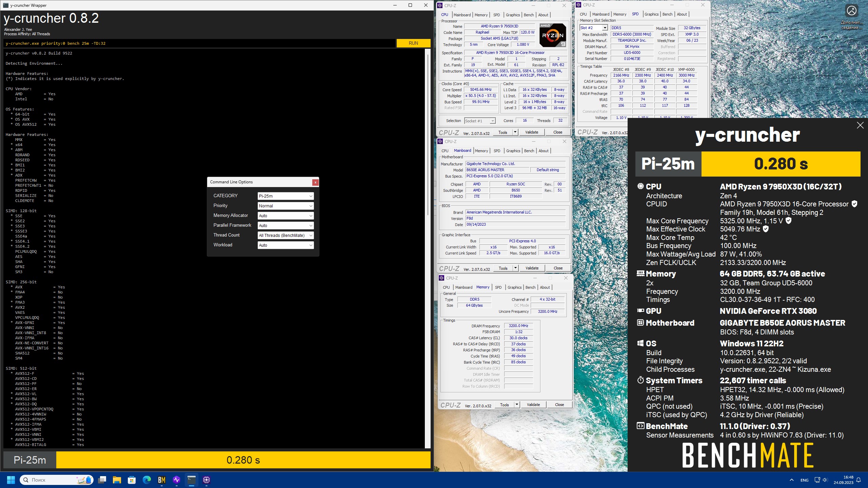Open BenchMate app from the taskbar

point(162,480)
